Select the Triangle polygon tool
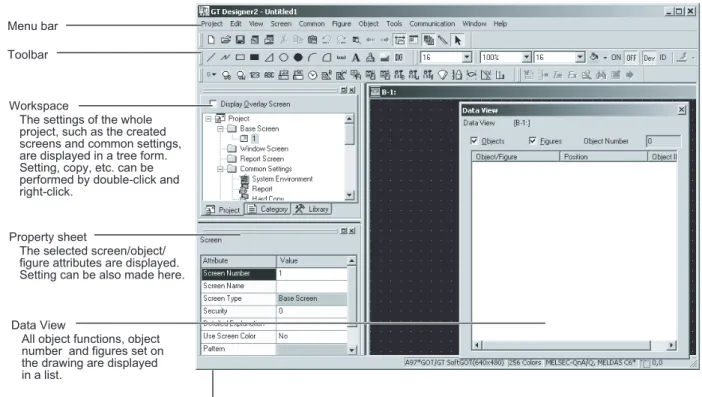 tap(269, 57)
